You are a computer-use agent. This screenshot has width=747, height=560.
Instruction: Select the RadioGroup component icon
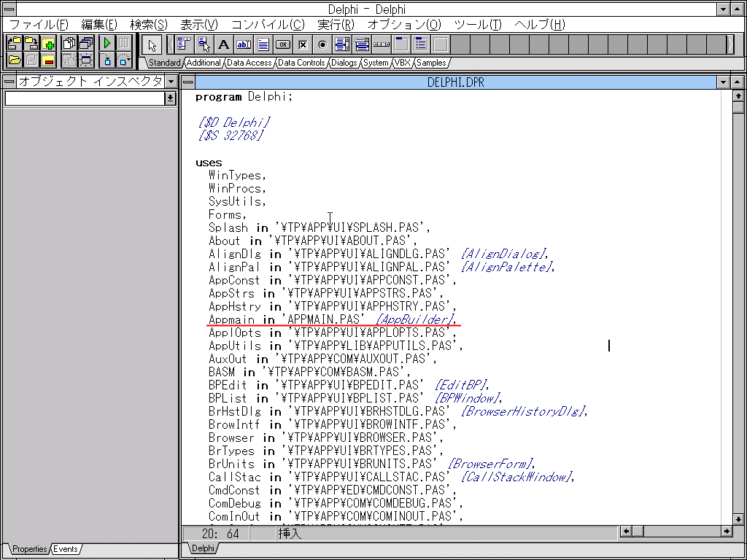click(422, 44)
